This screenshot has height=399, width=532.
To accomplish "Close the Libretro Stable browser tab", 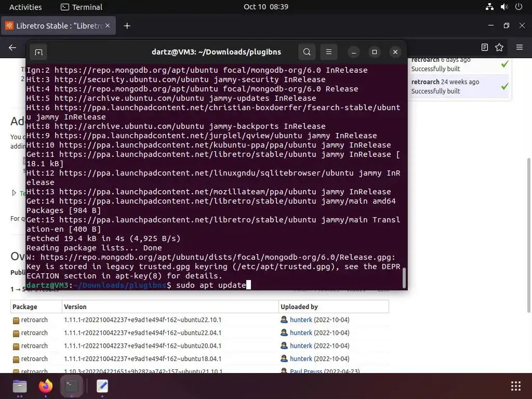I will click(108, 25).
